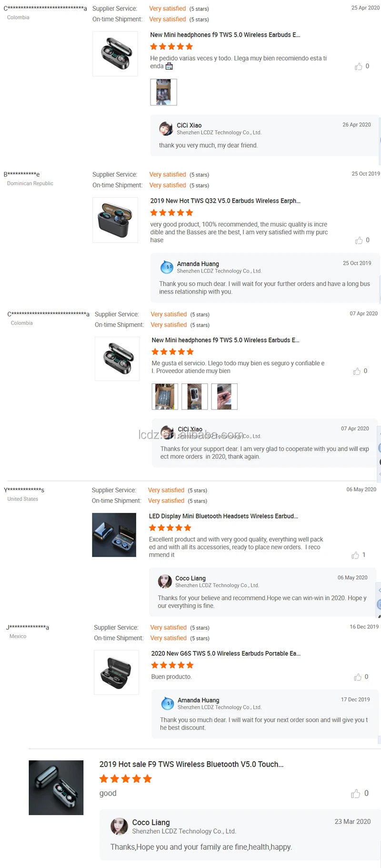Image resolution: width=381 pixels, height=868 pixels.
Task: View the review photo under 25 Apr 2020 review
Action: point(163,92)
